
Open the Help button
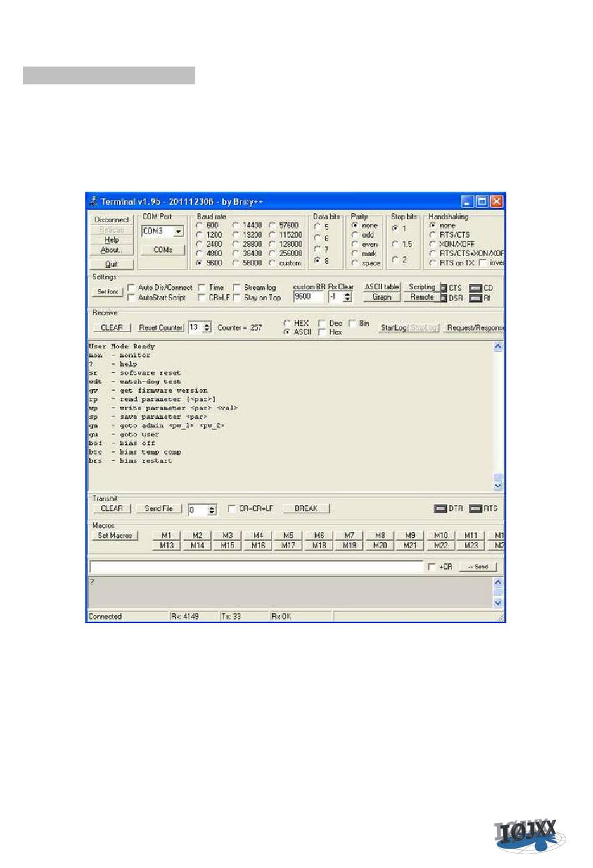(x=112, y=240)
